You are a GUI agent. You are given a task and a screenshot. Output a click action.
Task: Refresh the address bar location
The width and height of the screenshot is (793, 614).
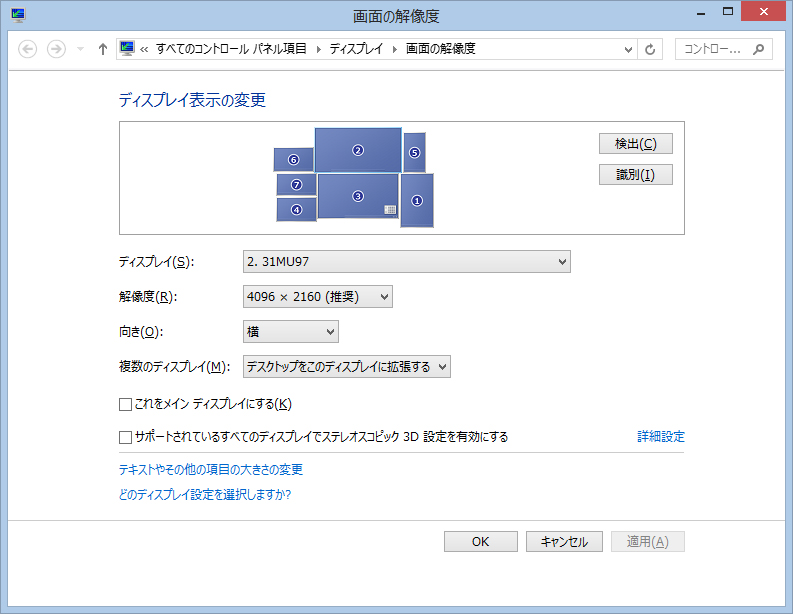(x=650, y=49)
